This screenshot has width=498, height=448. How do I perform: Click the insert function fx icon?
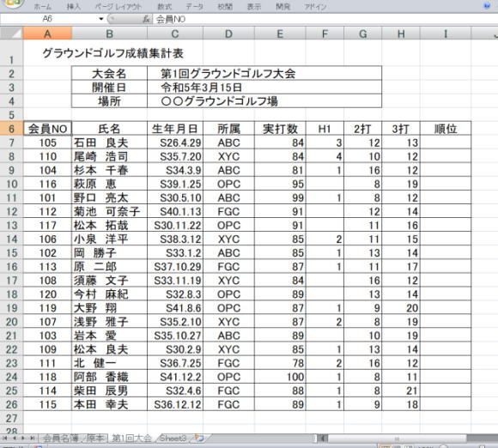146,19
